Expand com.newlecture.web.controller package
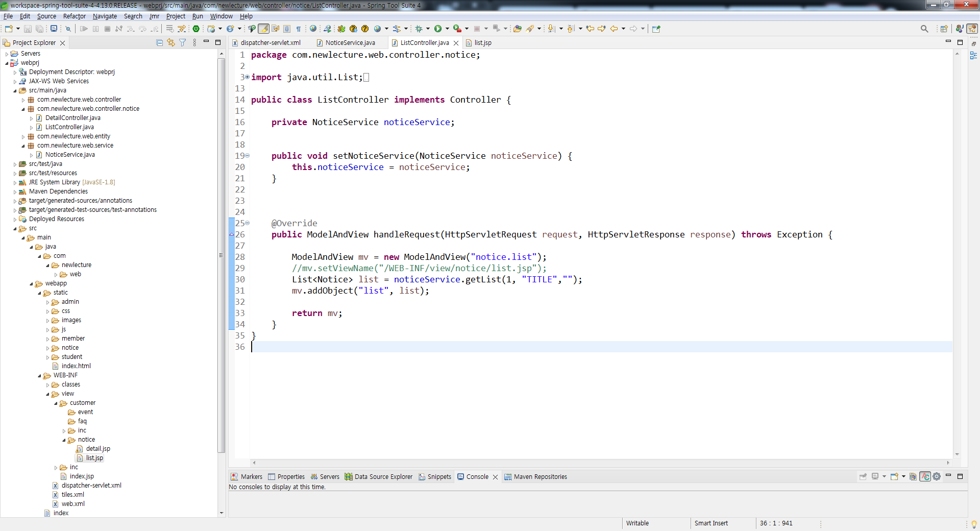The image size is (980, 531). 23,100
